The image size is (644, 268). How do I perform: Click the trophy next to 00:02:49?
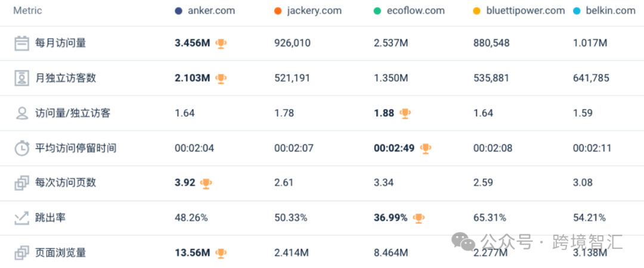pos(426,148)
